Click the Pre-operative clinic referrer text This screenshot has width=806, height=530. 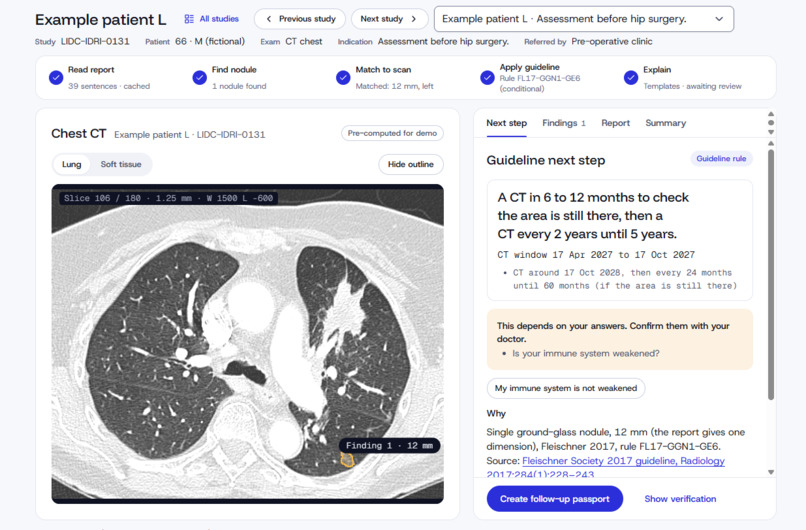click(x=612, y=41)
